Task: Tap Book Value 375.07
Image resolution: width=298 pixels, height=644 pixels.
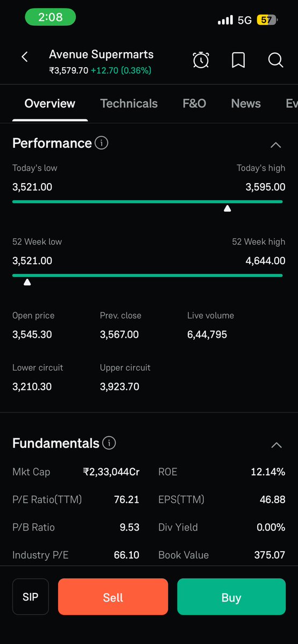Action: click(269, 555)
